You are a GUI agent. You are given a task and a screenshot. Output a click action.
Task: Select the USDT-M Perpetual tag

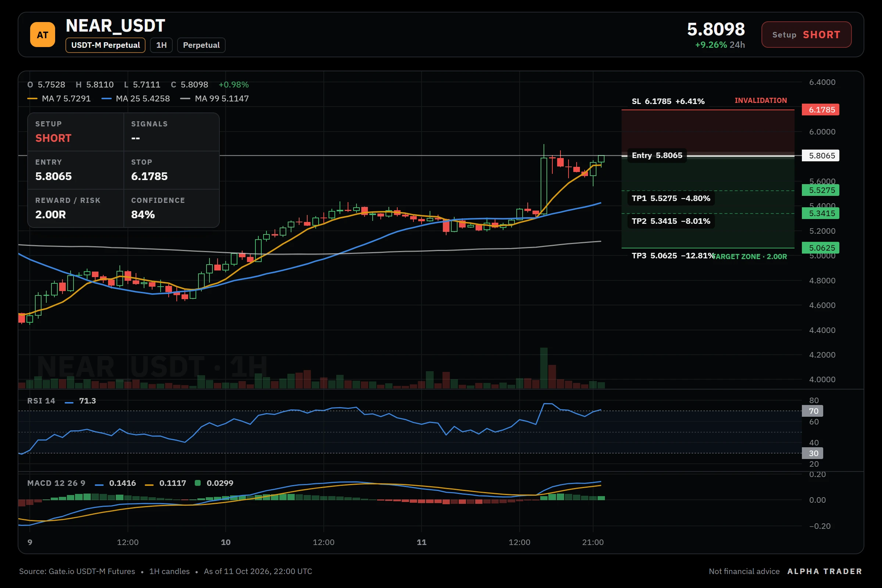[x=105, y=45]
